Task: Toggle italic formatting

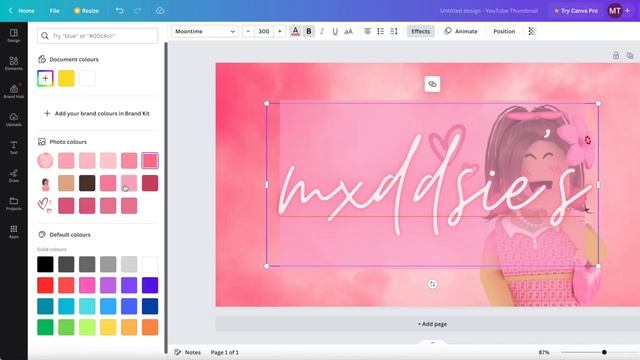Action: (x=322, y=31)
